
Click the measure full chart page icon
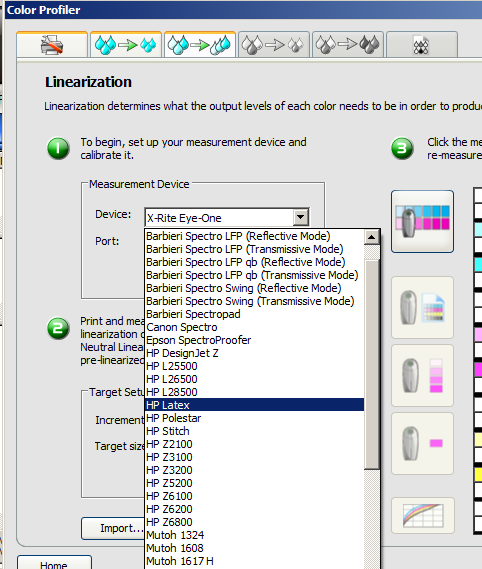422,307
